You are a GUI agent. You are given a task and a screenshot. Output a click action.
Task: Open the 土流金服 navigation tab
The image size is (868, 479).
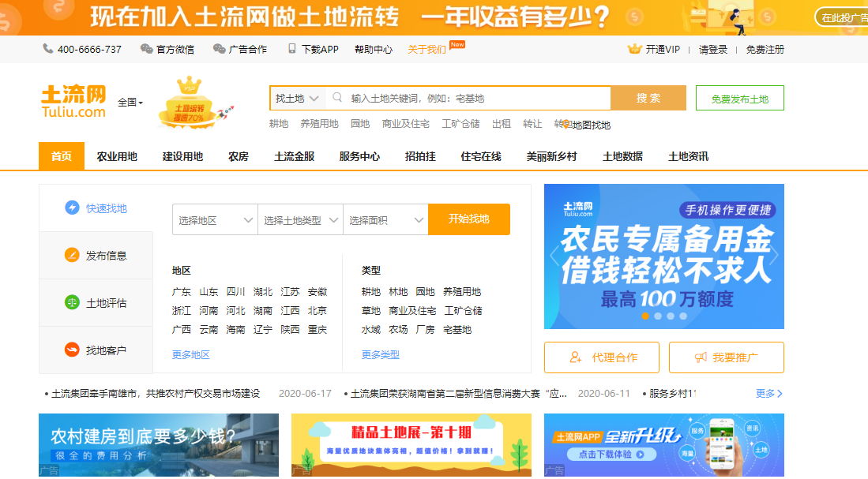tap(294, 156)
